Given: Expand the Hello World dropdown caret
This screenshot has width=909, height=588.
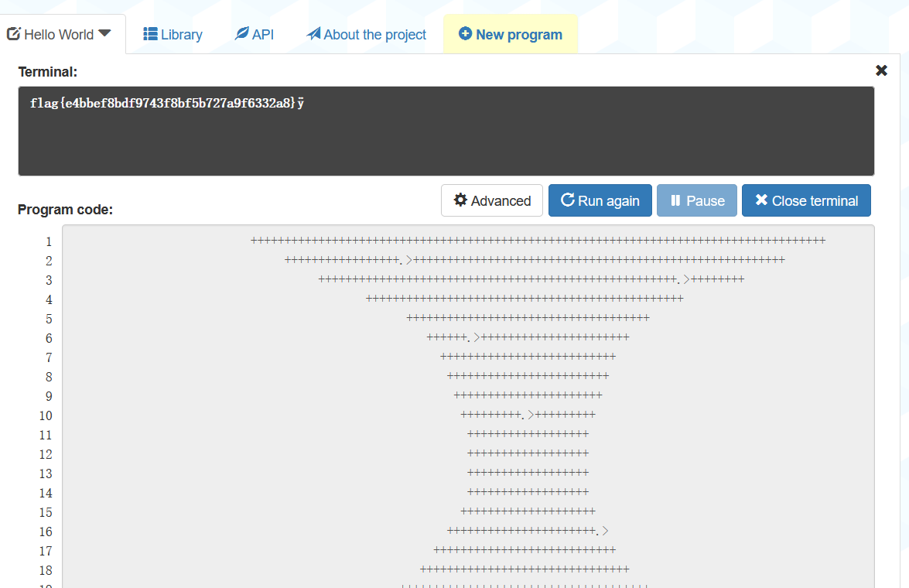Looking at the screenshot, I should pyautogui.click(x=104, y=33).
